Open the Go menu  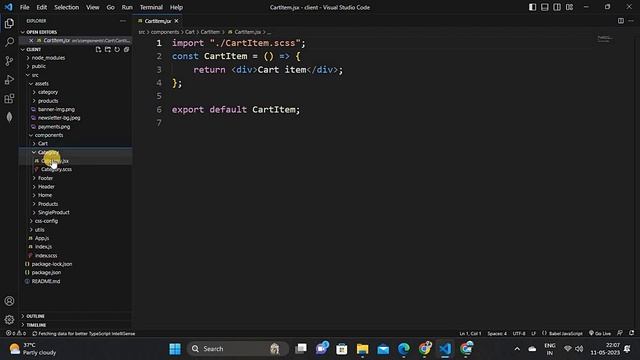pyautogui.click(x=111, y=7)
